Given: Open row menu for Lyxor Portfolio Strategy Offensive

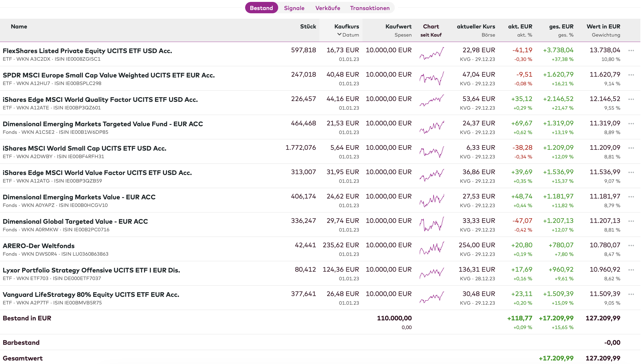Looking at the screenshot, I should (631, 270).
